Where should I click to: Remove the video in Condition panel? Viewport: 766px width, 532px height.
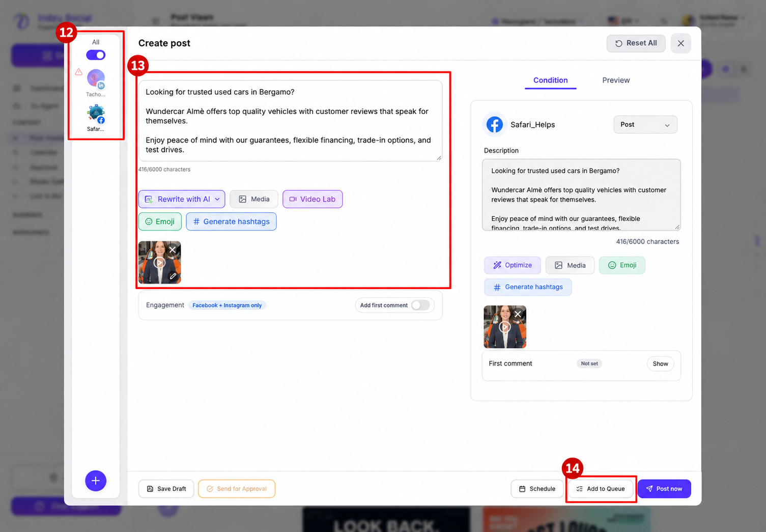pos(518,314)
